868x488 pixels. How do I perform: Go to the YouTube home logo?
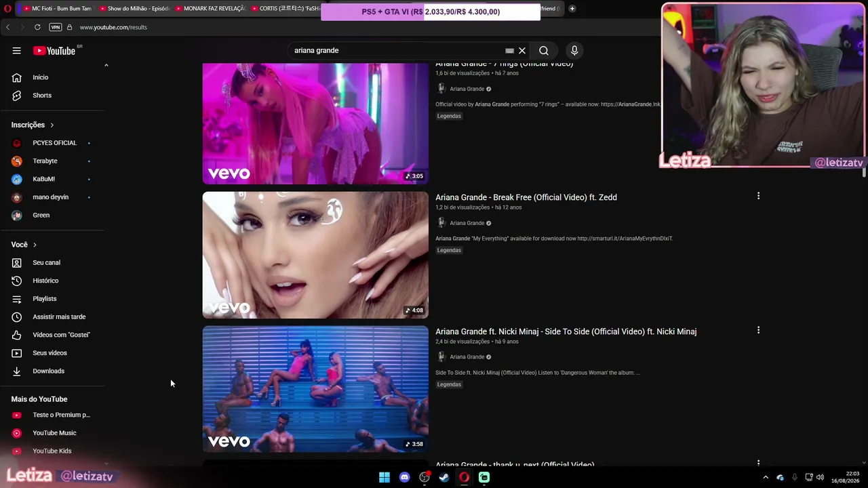coord(54,51)
